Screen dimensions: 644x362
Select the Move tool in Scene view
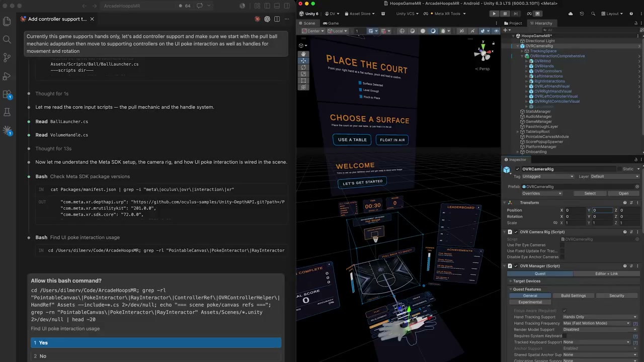303,60
